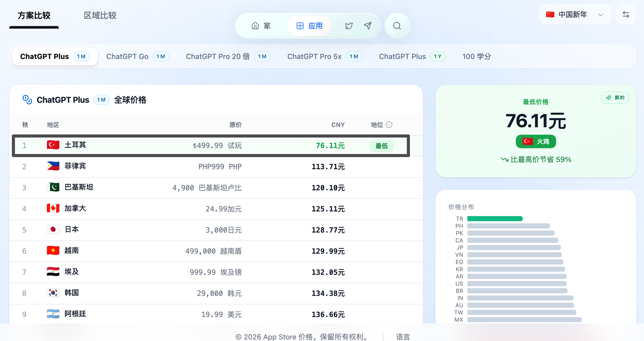Click the ChatGPT Plus coin icon in table header
The image size is (644, 341).
tap(27, 100)
